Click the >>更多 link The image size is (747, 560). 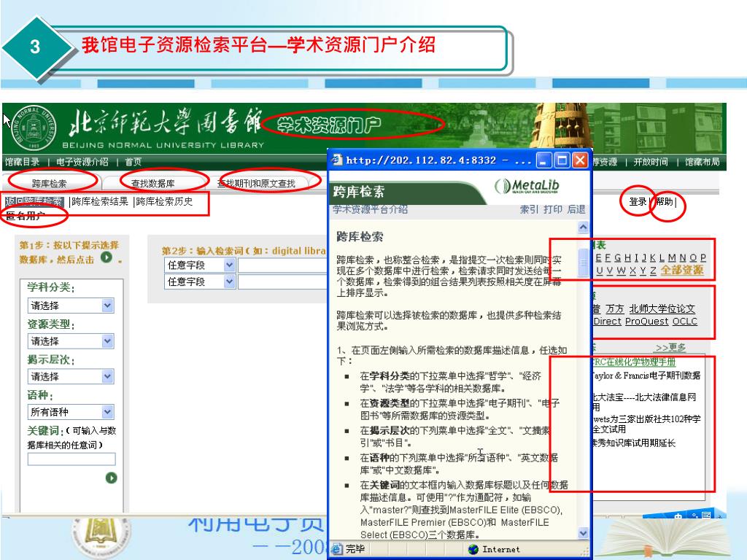671,348
